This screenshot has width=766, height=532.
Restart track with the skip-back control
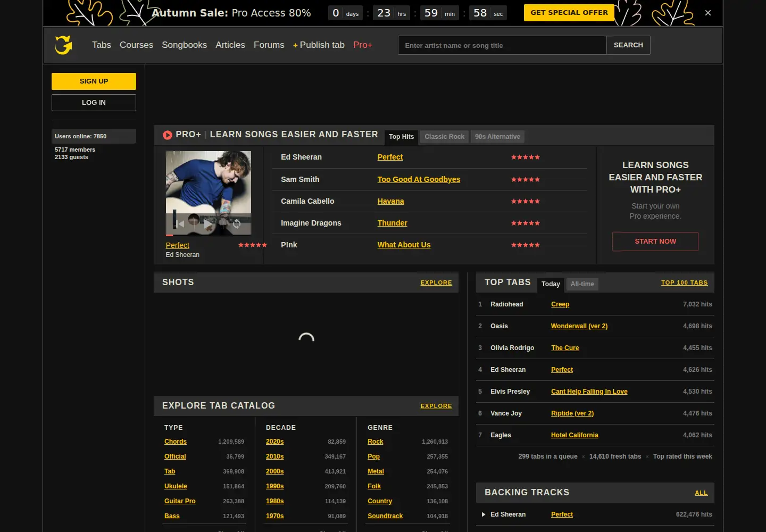point(180,224)
